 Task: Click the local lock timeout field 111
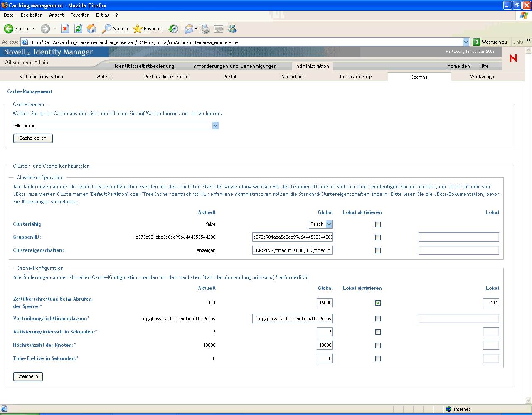(491, 303)
